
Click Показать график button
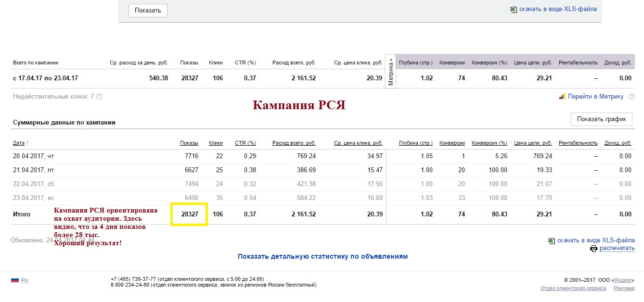pyautogui.click(x=601, y=119)
